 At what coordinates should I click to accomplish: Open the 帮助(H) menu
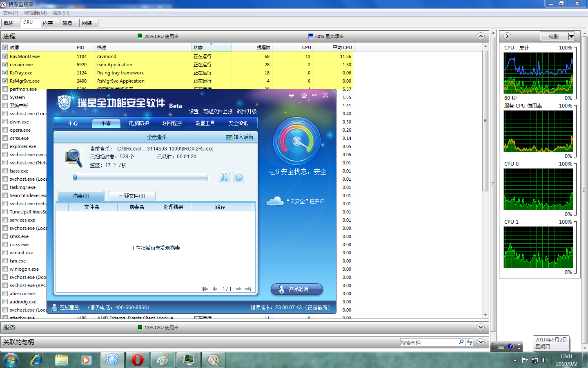click(x=61, y=13)
